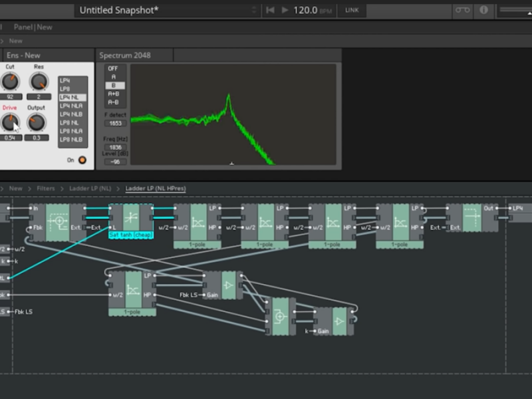This screenshot has height=399, width=532.
Task: Set spectrum display to OFF
Action: (x=113, y=68)
